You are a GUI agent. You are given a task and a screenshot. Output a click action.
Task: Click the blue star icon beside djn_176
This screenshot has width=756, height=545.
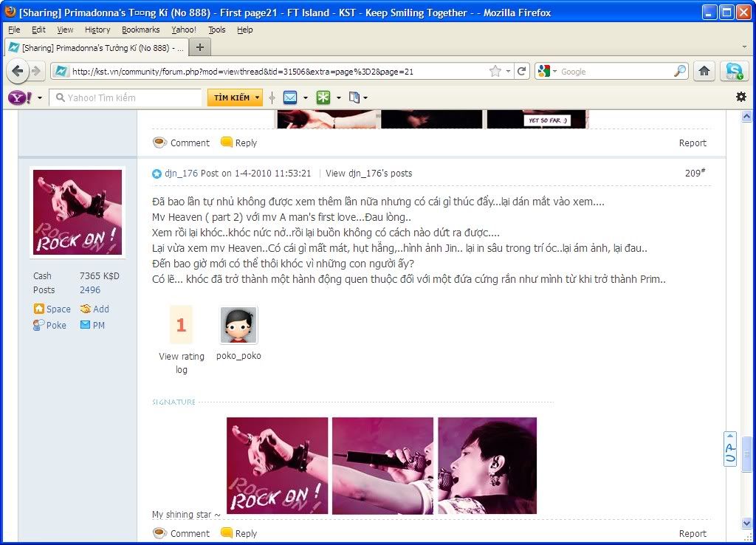157,174
